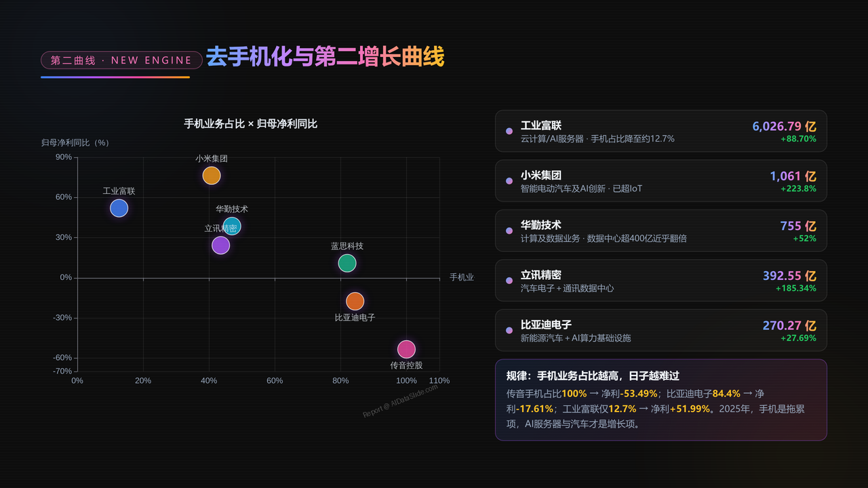
Task: Click the value 270.27 亿
Action: [x=789, y=326]
